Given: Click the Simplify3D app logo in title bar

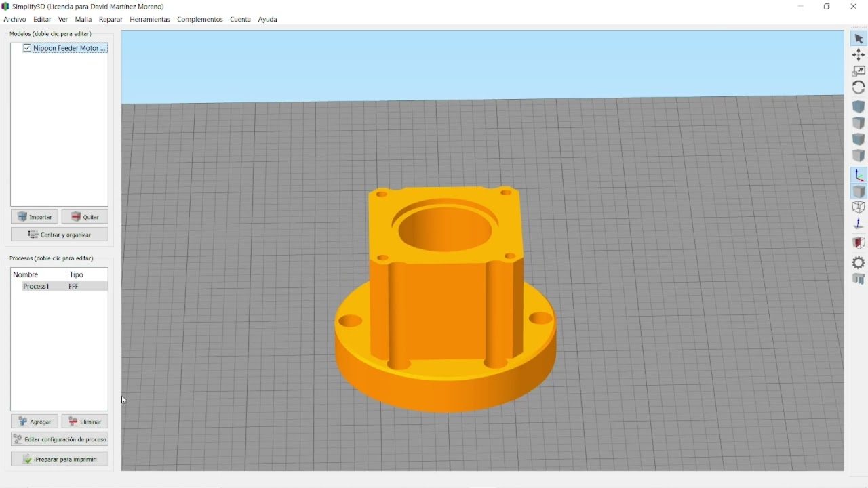Looking at the screenshot, I should [x=5, y=6].
